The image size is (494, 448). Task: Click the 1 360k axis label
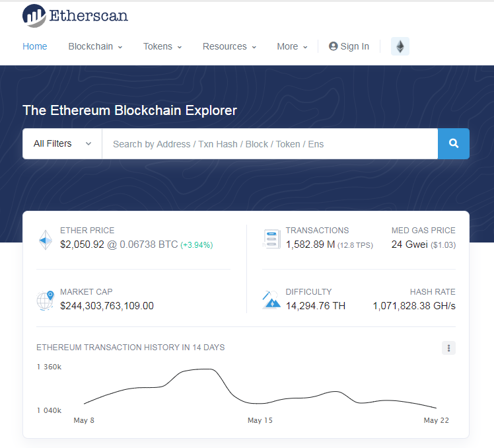point(49,367)
